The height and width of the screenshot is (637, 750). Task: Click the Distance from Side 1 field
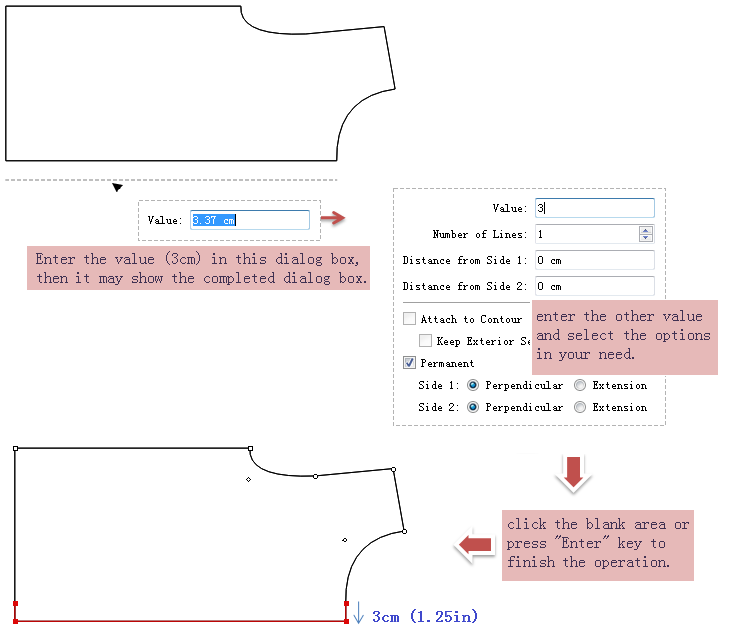pos(594,260)
